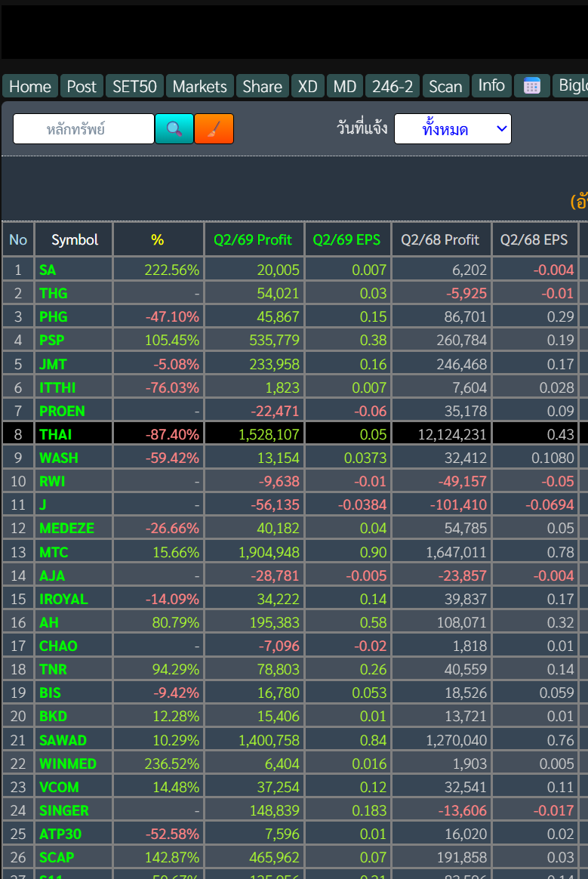This screenshot has height=879, width=588.
Task: Open the SCAP symbol link
Action: coord(57,859)
